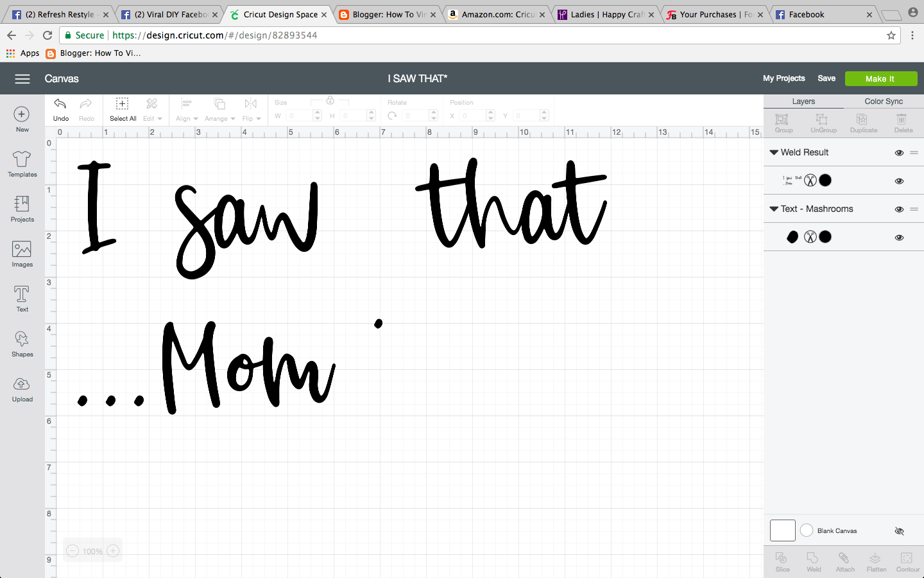
Task: Show the hidden Blank Canvas layer
Action: pos(899,531)
